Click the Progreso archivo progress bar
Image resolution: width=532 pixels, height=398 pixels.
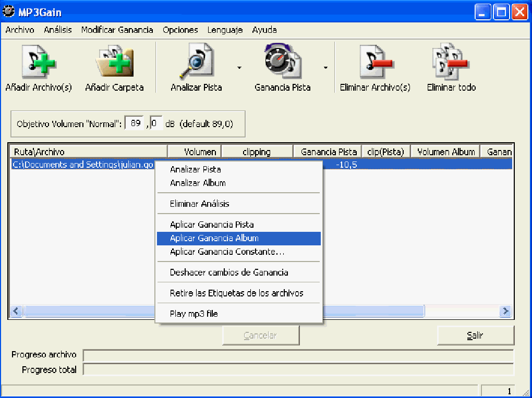pyautogui.click(x=298, y=356)
